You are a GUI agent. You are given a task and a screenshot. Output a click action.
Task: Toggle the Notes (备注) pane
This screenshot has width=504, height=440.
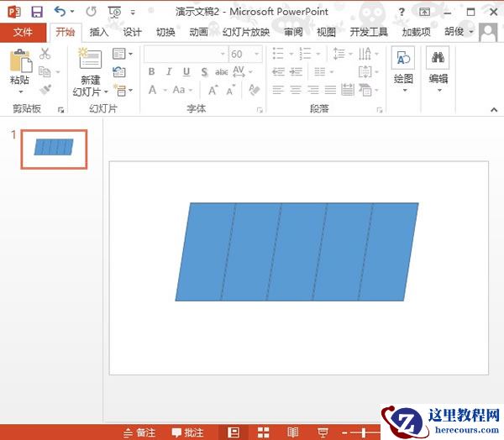click(139, 432)
